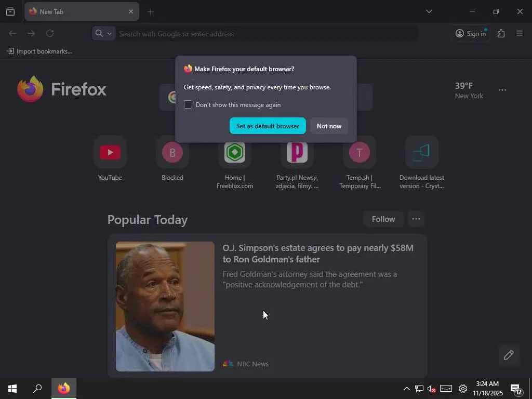Dismiss the prompt with Not now
Screen dimensions: 532x399
coord(329,126)
